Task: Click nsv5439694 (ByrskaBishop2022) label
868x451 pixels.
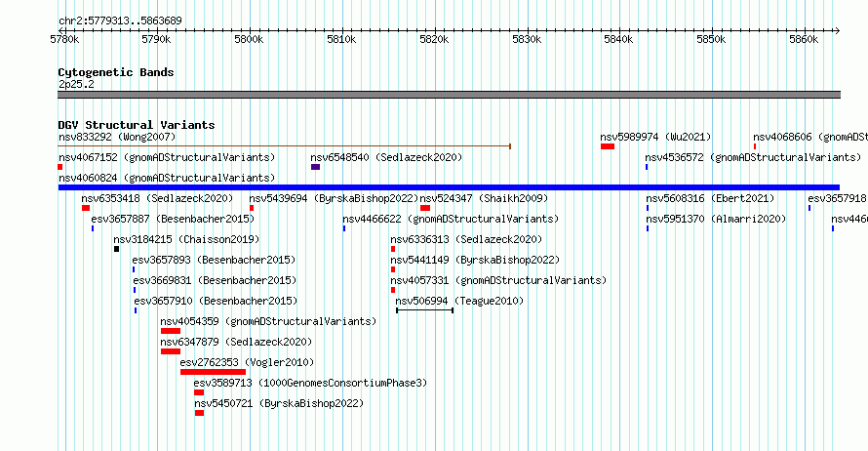Action: tap(334, 198)
